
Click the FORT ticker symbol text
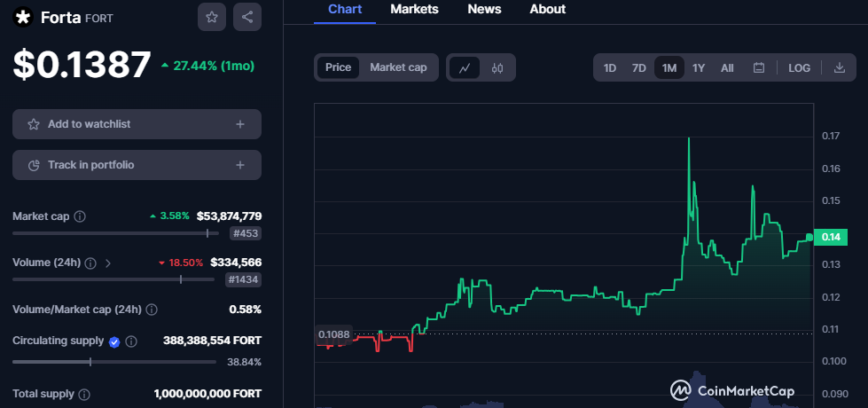point(99,19)
